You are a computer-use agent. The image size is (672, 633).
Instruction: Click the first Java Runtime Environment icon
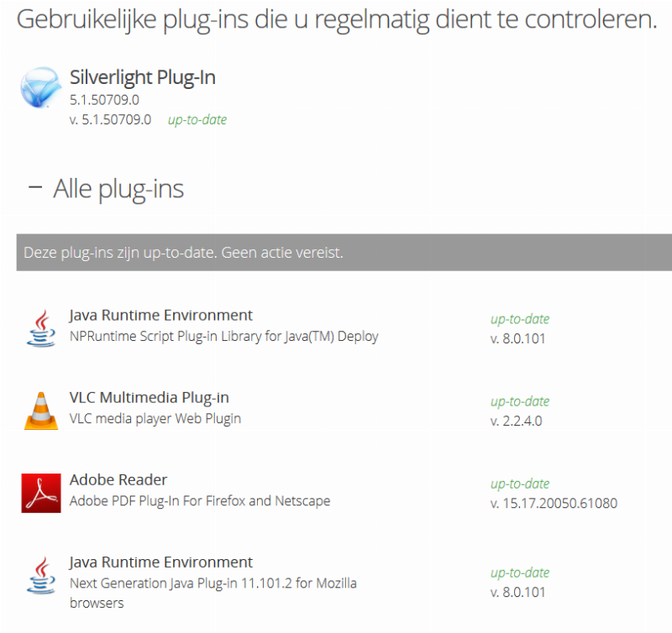[41, 327]
